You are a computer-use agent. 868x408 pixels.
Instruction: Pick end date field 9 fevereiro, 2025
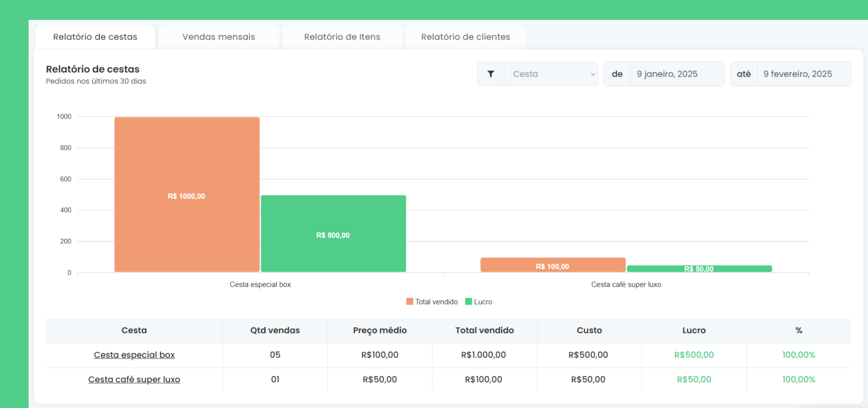coord(803,74)
